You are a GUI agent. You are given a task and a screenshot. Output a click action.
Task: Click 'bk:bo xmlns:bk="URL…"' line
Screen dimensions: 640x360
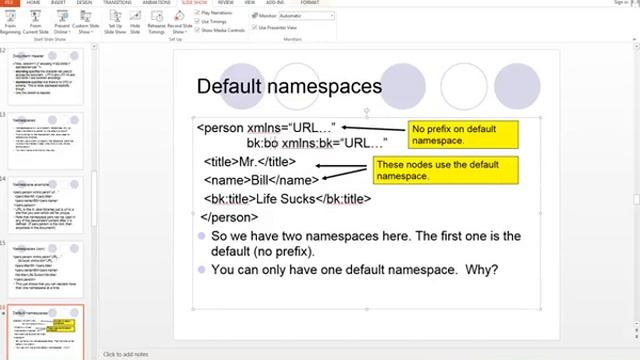pyautogui.click(x=317, y=143)
